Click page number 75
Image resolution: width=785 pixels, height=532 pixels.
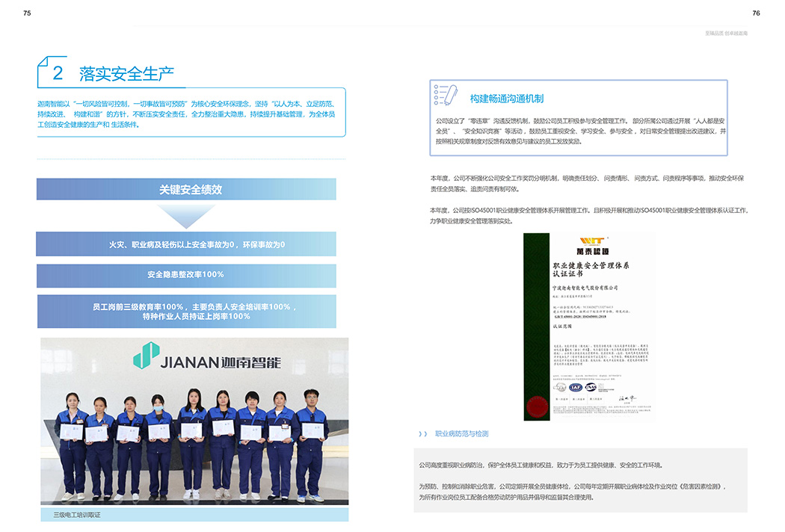(27, 13)
